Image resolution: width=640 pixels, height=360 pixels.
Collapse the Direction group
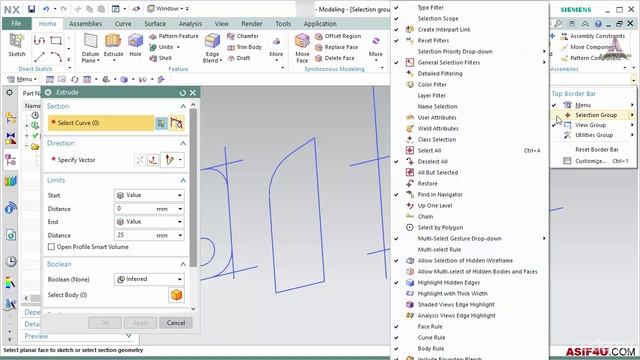pos(183,143)
